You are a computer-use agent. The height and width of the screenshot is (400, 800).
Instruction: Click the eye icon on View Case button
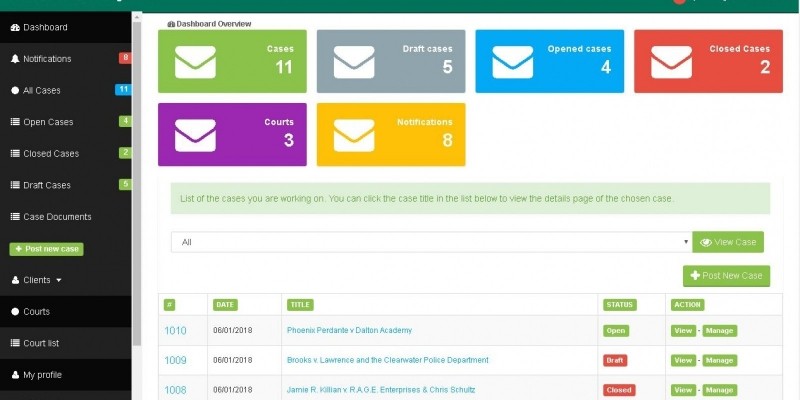[x=706, y=243]
